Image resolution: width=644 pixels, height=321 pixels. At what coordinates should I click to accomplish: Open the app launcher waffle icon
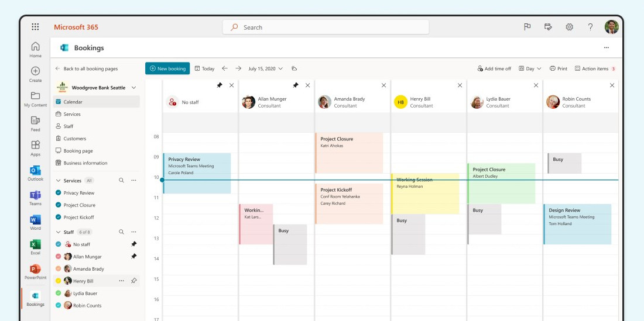(x=35, y=27)
